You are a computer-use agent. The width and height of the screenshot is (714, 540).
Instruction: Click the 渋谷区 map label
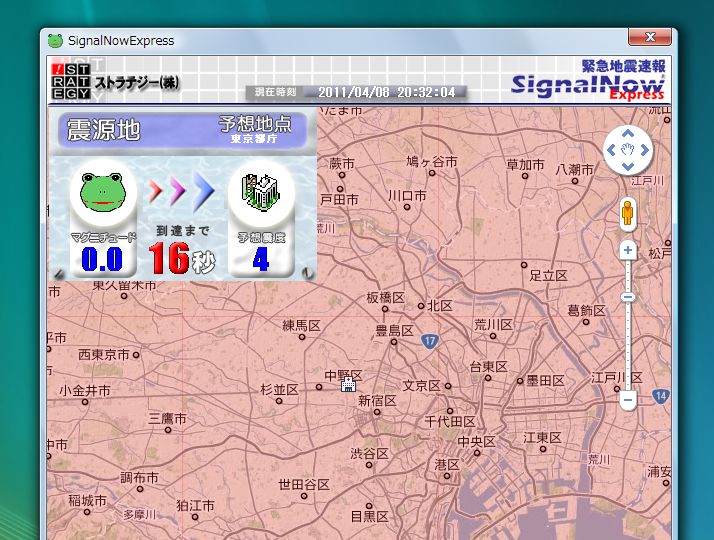pos(369,453)
